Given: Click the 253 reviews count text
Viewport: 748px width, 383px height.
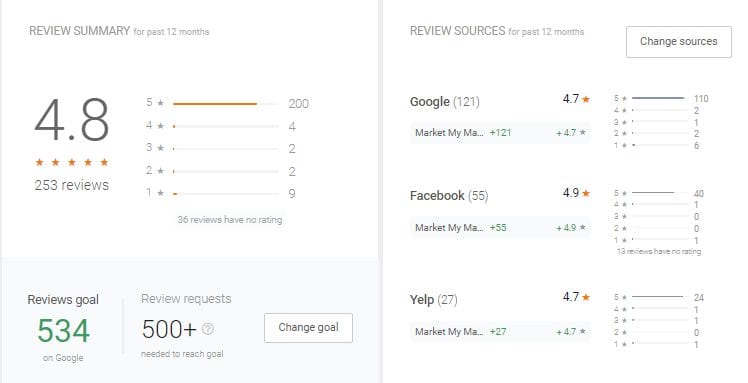Looking at the screenshot, I should 72,185.
